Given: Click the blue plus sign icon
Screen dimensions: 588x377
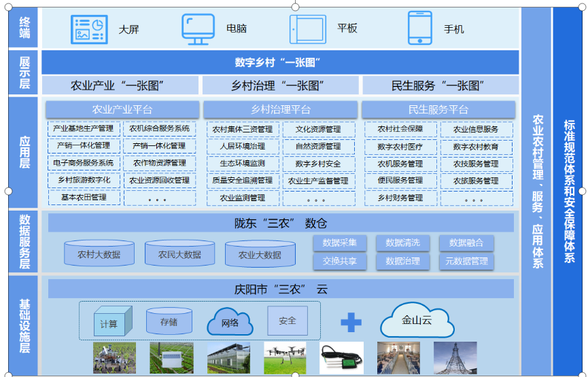Looking at the screenshot, I should (351, 321).
